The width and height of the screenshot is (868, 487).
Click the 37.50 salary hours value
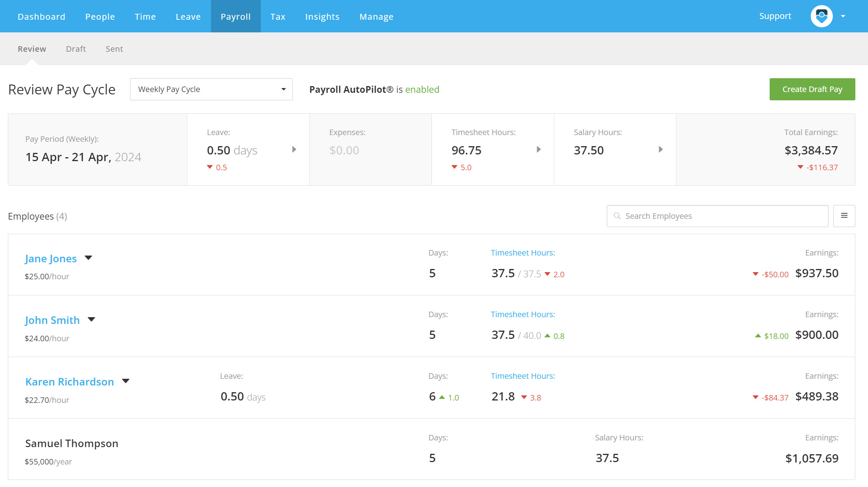[589, 150]
